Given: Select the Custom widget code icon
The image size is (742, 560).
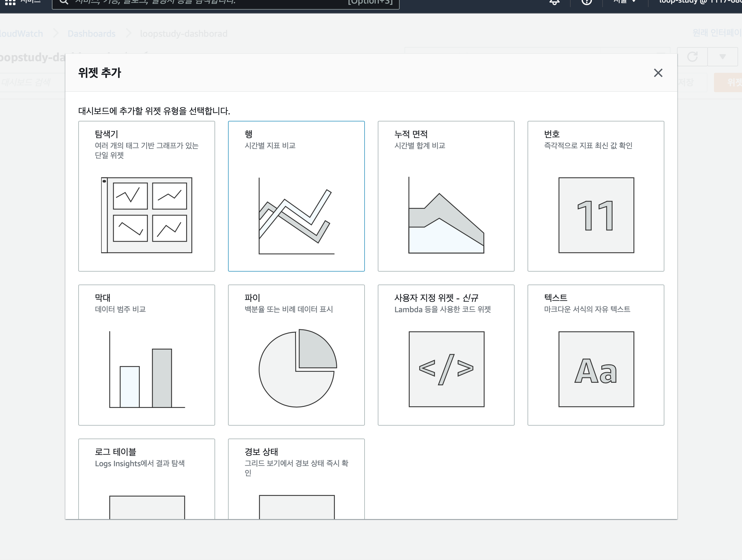Looking at the screenshot, I should click(446, 369).
